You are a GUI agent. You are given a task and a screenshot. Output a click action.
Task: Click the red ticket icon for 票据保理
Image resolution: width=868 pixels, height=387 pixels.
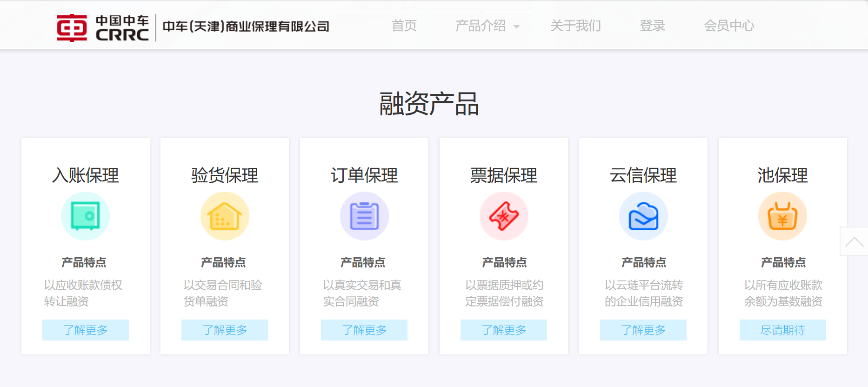tap(504, 216)
